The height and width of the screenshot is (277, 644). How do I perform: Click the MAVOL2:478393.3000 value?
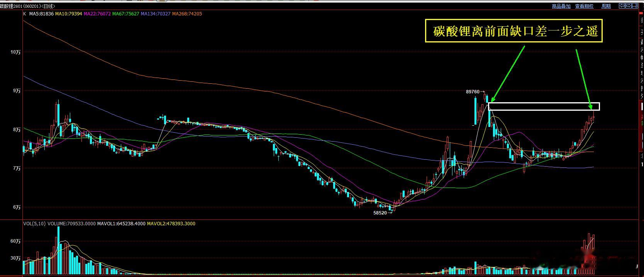(171, 223)
